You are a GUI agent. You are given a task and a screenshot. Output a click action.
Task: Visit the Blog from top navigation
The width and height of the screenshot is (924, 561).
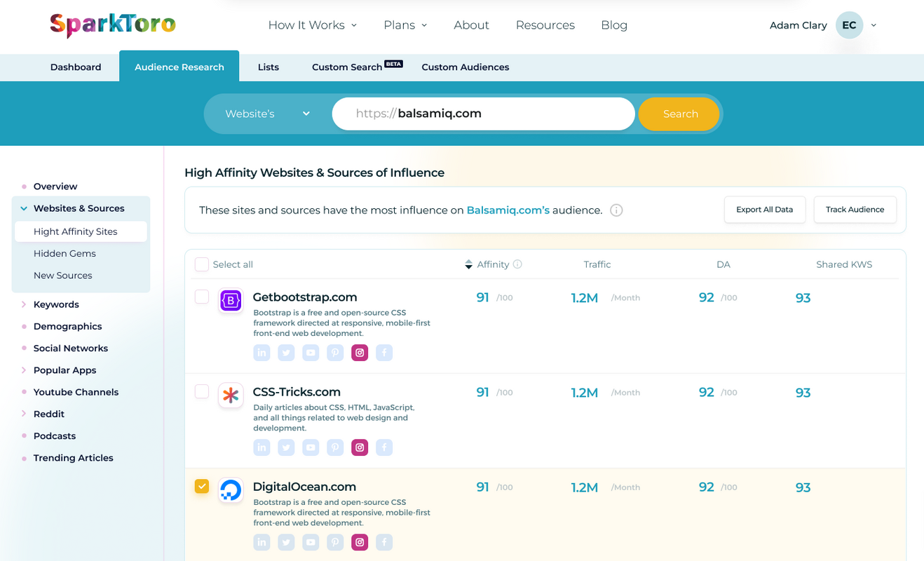(614, 25)
